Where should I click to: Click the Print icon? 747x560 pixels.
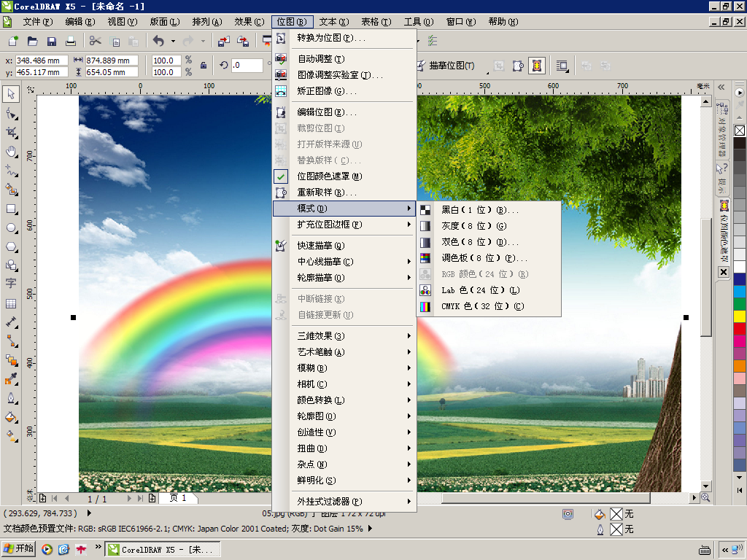click(x=71, y=42)
